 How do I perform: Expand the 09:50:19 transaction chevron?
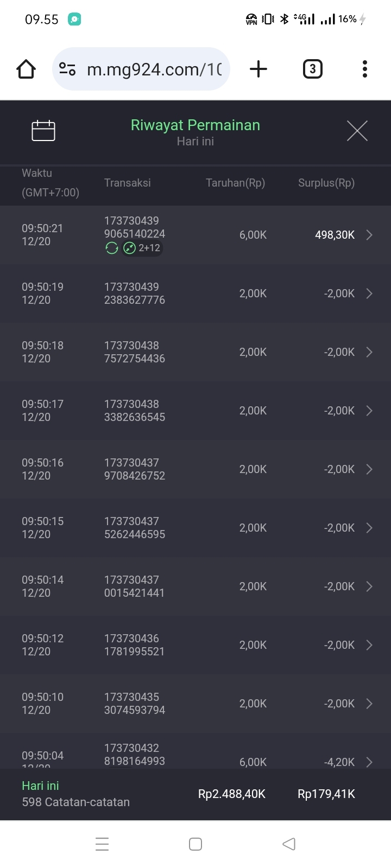tap(369, 293)
